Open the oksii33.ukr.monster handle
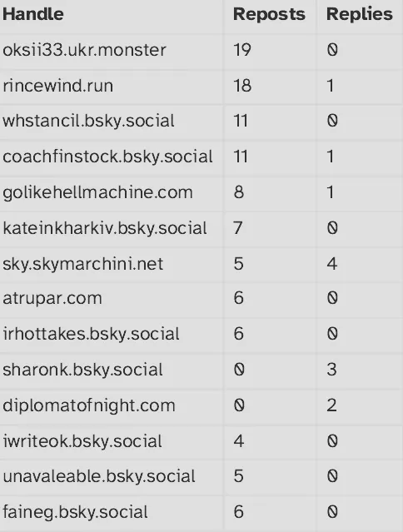The width and height of the screenshot is (403, 532). click(84, 50)
